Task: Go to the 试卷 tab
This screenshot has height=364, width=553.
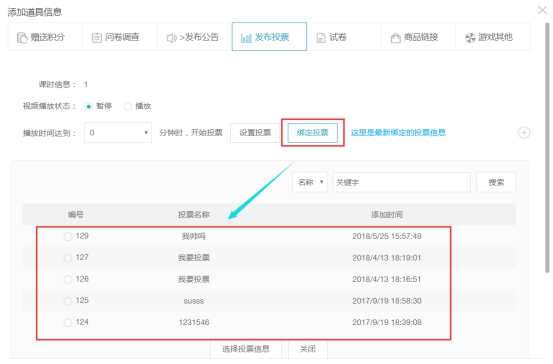Action: coord(344,37)
